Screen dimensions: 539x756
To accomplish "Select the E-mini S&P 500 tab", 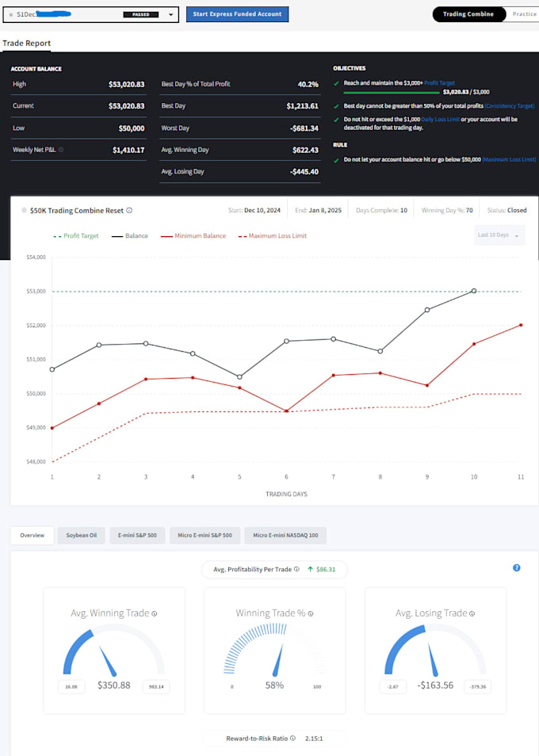I will (137, 535).
